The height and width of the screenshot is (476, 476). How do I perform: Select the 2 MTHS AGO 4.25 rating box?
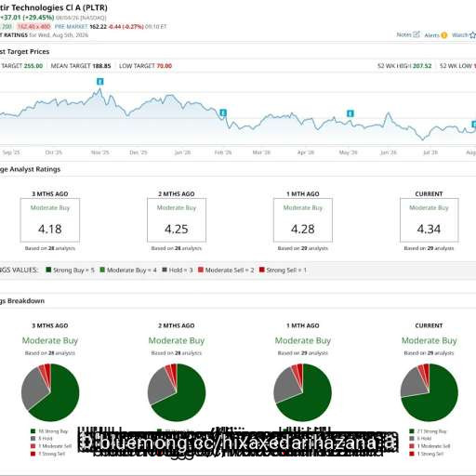pos(177,220)
